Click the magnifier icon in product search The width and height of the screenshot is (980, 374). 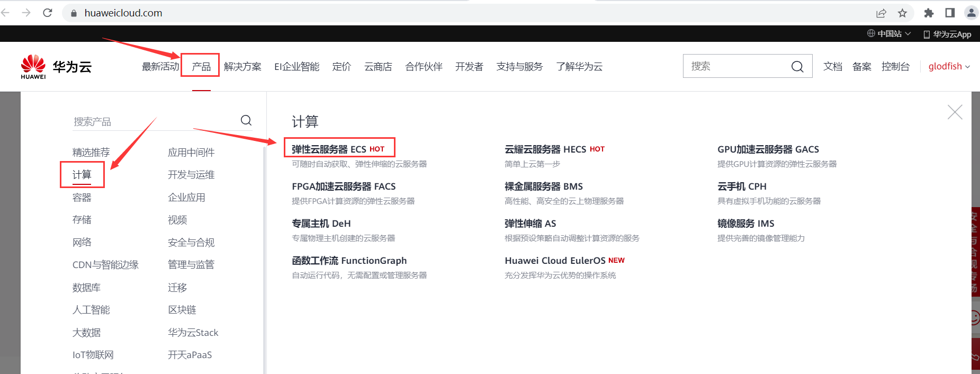click(246, 120)
